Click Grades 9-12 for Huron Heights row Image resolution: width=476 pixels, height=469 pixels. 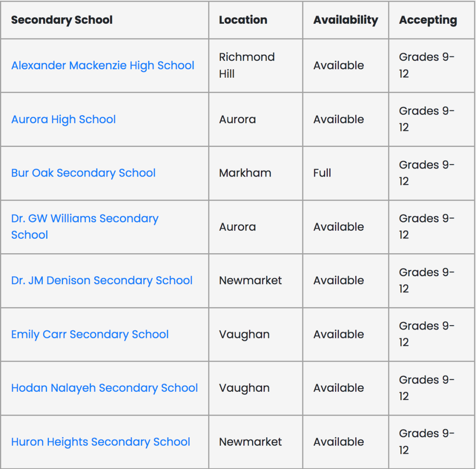pos(426,442)
